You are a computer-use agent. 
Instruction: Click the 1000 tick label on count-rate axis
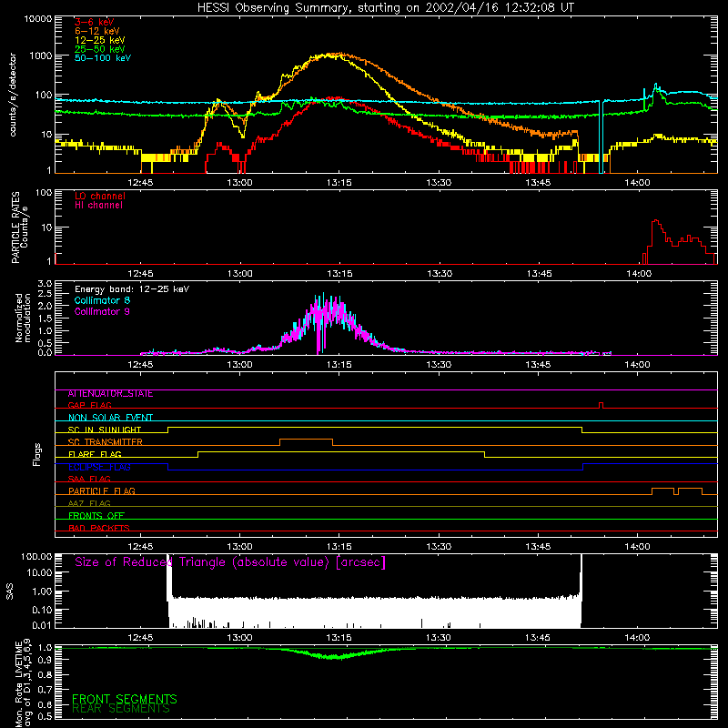point(41,56)
